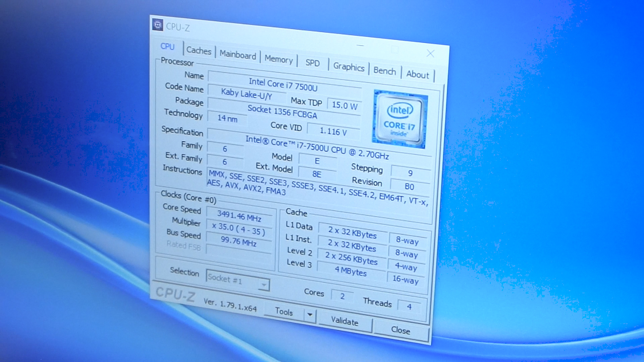Click the Technology value 14 nm

pos(227,118)
